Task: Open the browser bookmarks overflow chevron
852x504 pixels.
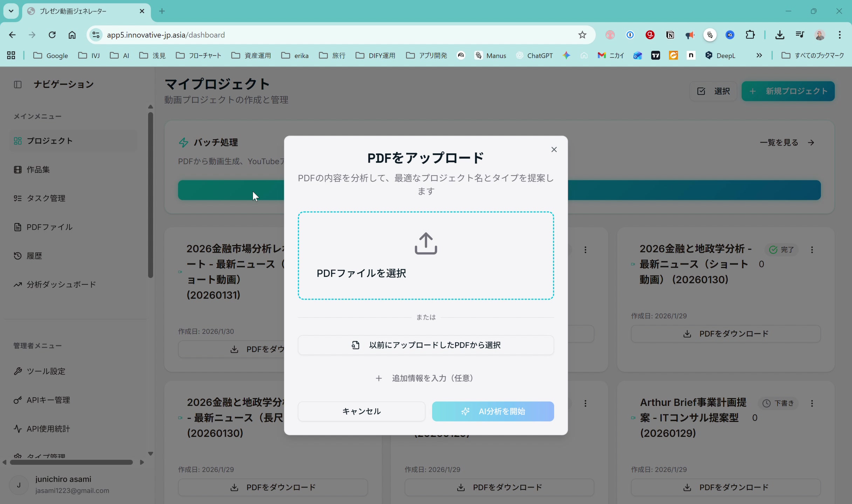Action: [x=759, y=55]
